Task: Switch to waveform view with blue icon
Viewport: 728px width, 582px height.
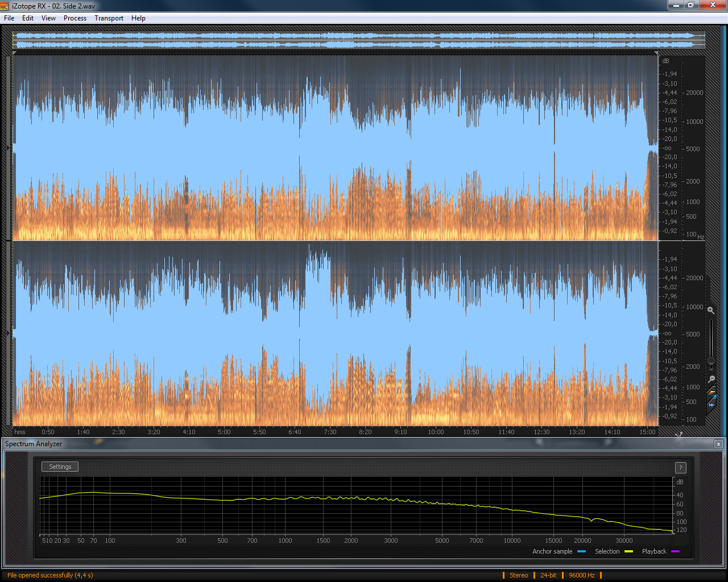Action: pyautogui.click(x=712, y=404)
